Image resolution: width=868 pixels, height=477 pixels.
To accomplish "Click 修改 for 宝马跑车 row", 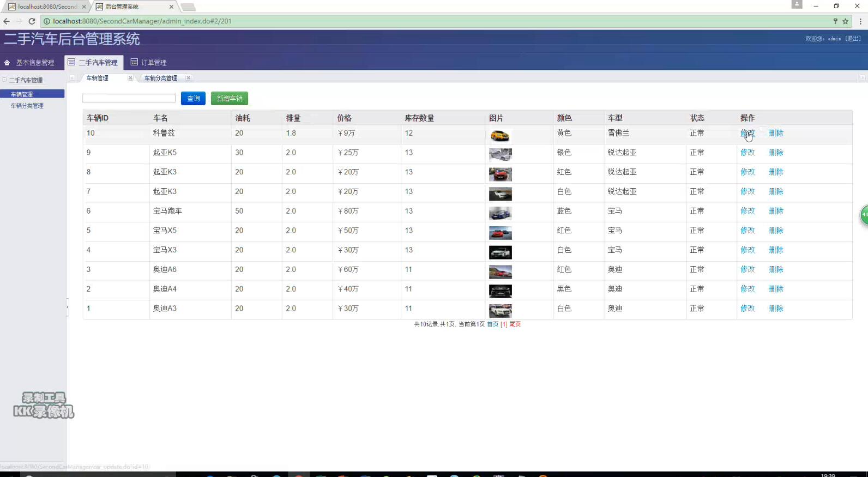I will [x=748, y=211].
